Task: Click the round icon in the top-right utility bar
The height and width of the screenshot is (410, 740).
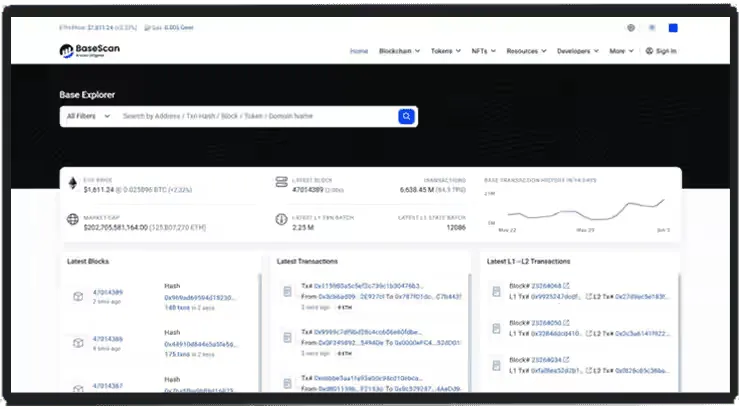Action: (x=631, y=28)
